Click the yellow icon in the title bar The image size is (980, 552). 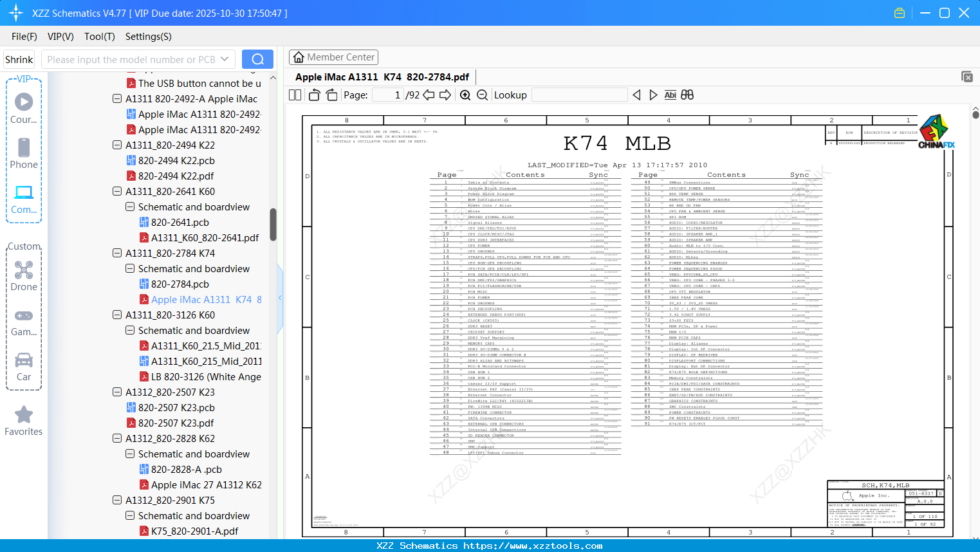point(900,13)
